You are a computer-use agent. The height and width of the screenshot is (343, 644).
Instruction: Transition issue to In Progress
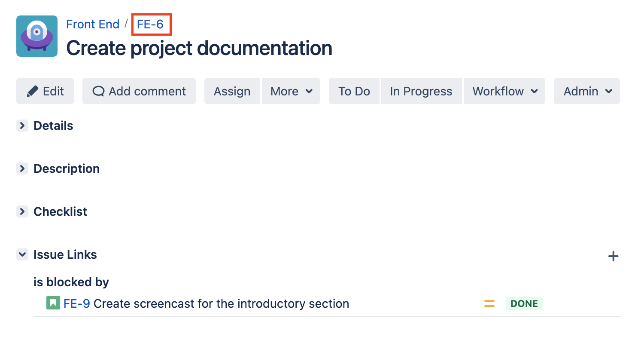point(421,91)
